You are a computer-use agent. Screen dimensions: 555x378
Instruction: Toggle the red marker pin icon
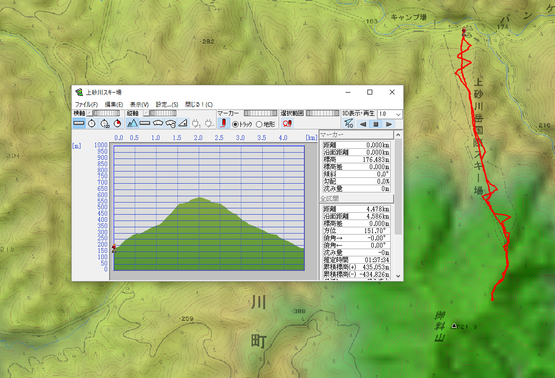pos(224,123)
